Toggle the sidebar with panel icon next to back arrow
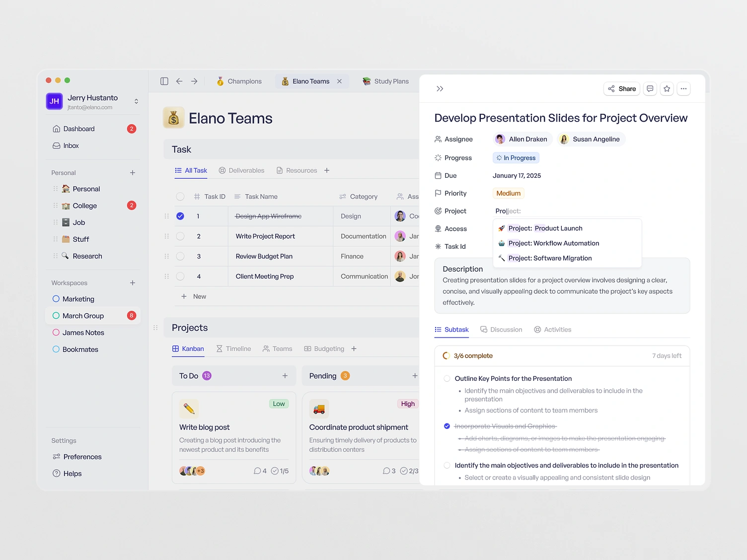Viewport: 747px width, 560px height. click(x=164, y=81)
